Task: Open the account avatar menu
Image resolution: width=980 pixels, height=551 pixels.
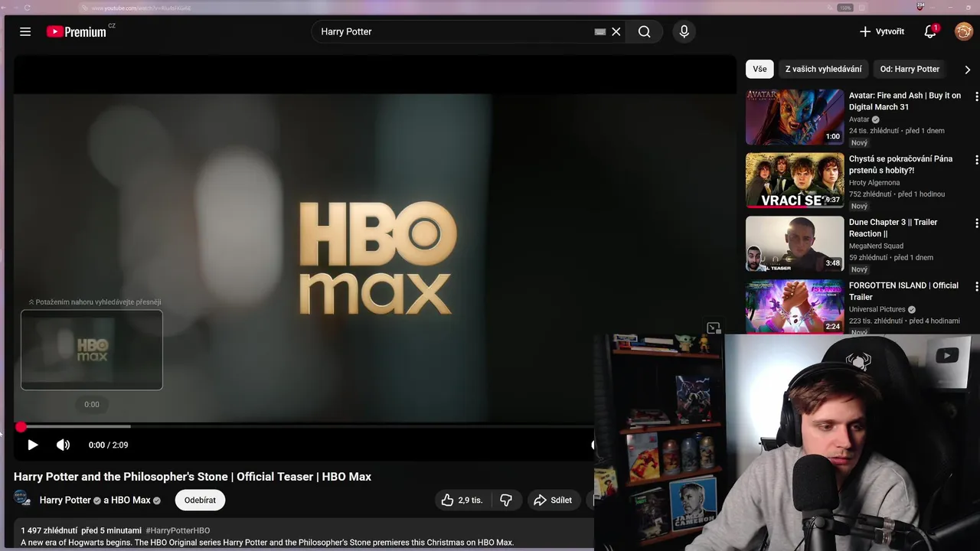Action: click(x=963, y=31)
